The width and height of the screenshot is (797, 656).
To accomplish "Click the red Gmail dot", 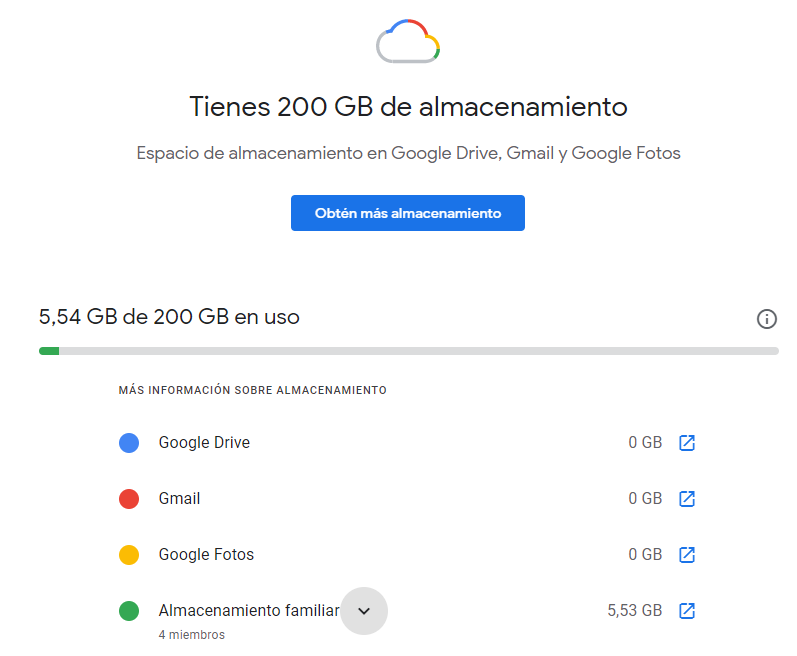I will (129, 499).
